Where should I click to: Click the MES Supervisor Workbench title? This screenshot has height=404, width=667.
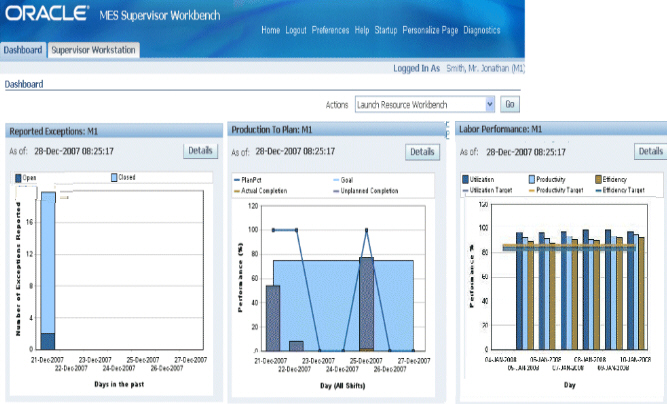(x=160, y=16)
